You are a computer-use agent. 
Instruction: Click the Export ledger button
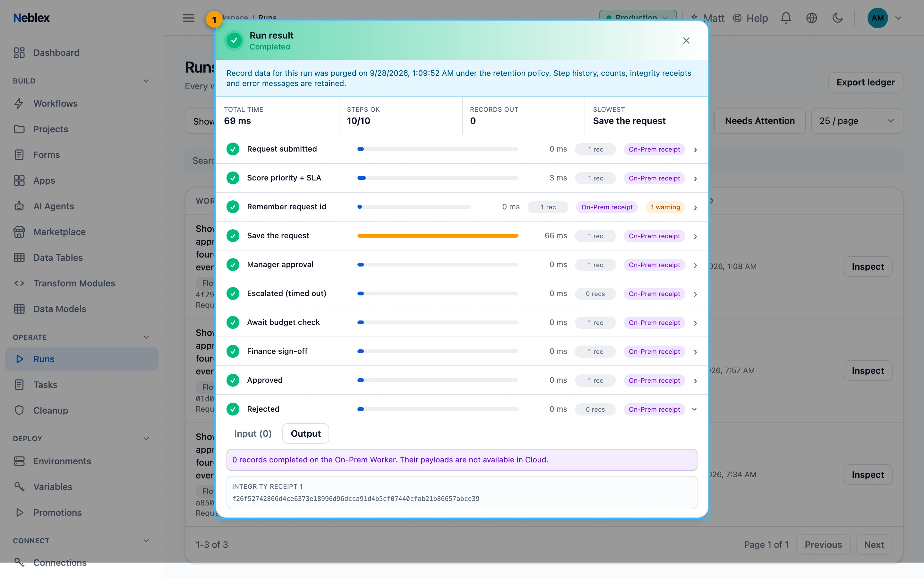pyautogui.click(x=866, y=82)
